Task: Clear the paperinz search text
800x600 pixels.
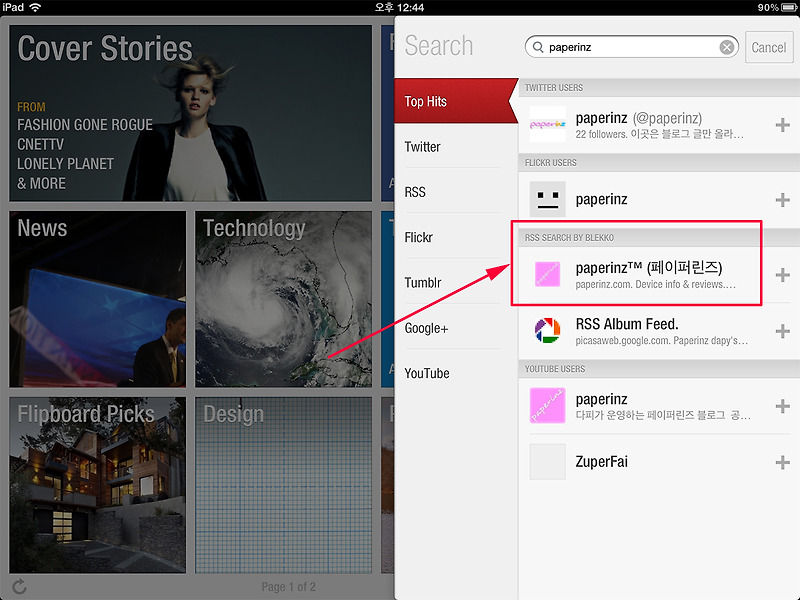Action: pos(727,47)
